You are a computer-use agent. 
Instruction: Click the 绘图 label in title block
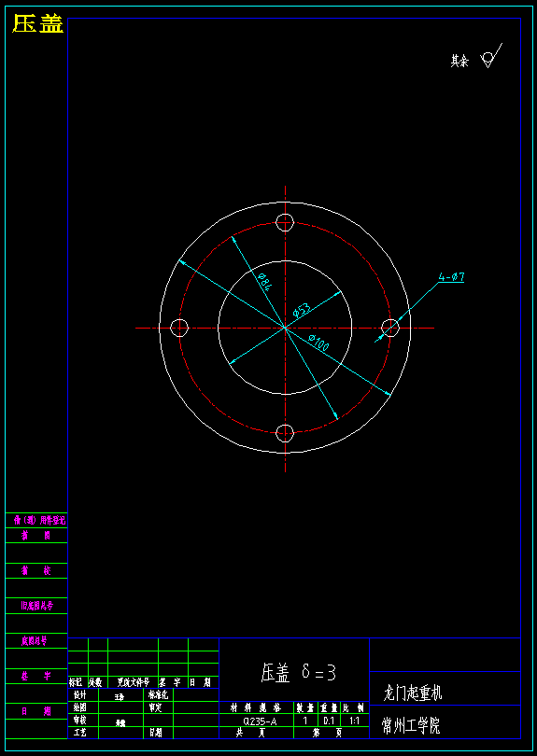[x=79, y=708]
